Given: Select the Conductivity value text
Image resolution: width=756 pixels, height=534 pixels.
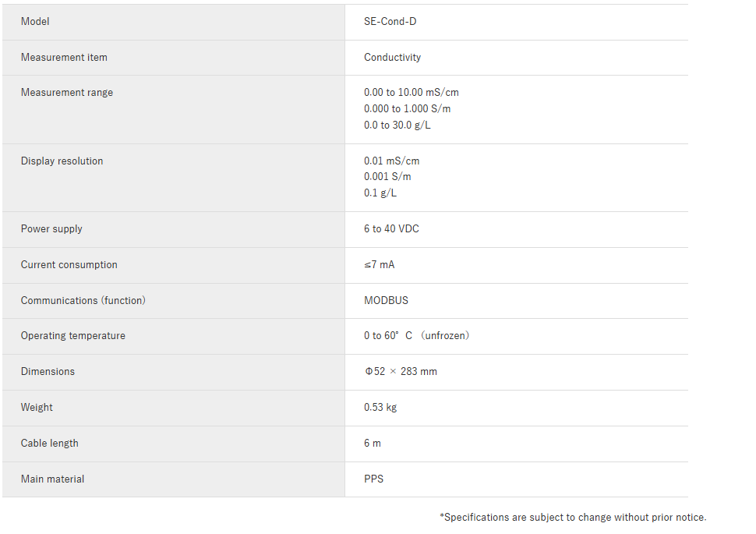Looking at the screenshot, I should [393, 58].
